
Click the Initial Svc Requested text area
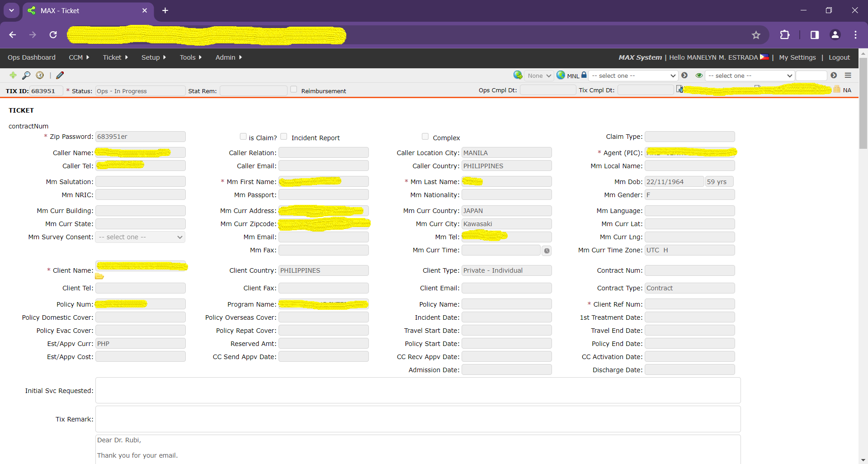click(418, 390)
